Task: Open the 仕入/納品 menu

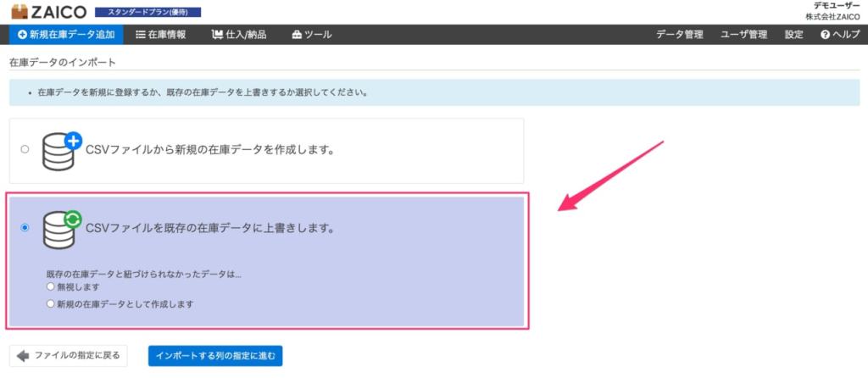Action: (239, 34)
